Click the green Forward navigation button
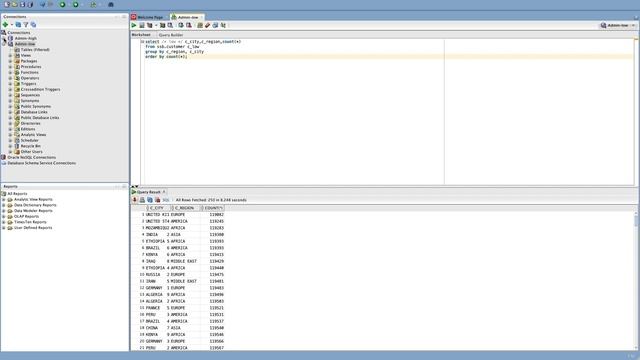This screenshot has height=360, width=640. (x=76, y=4)
